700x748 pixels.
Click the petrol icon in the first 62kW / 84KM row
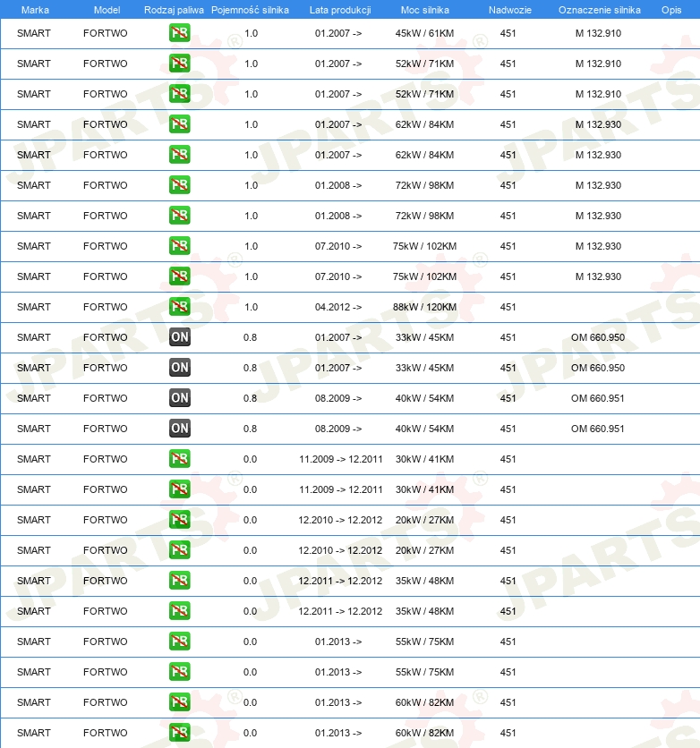179,124
